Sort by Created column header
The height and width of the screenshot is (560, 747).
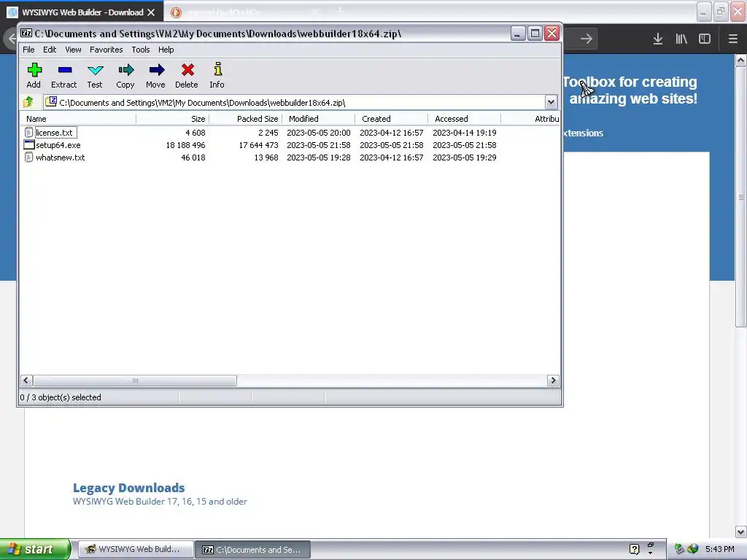(x=391, y=119)
